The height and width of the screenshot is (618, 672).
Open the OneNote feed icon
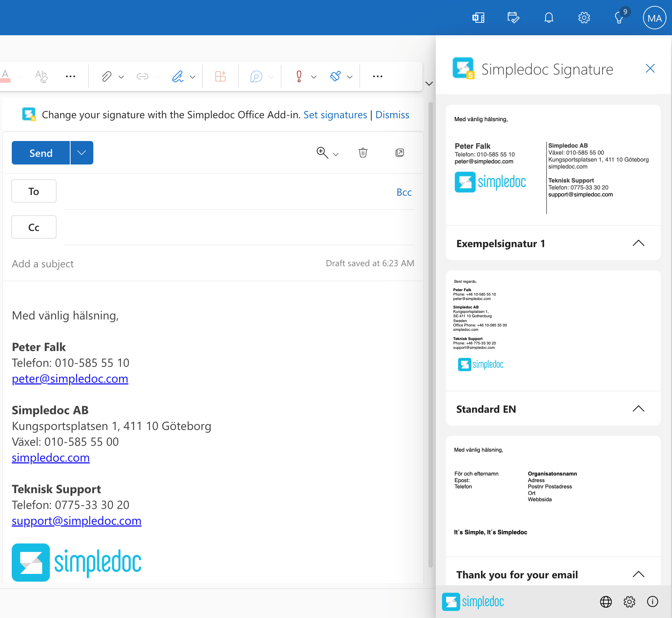[478, 18]
